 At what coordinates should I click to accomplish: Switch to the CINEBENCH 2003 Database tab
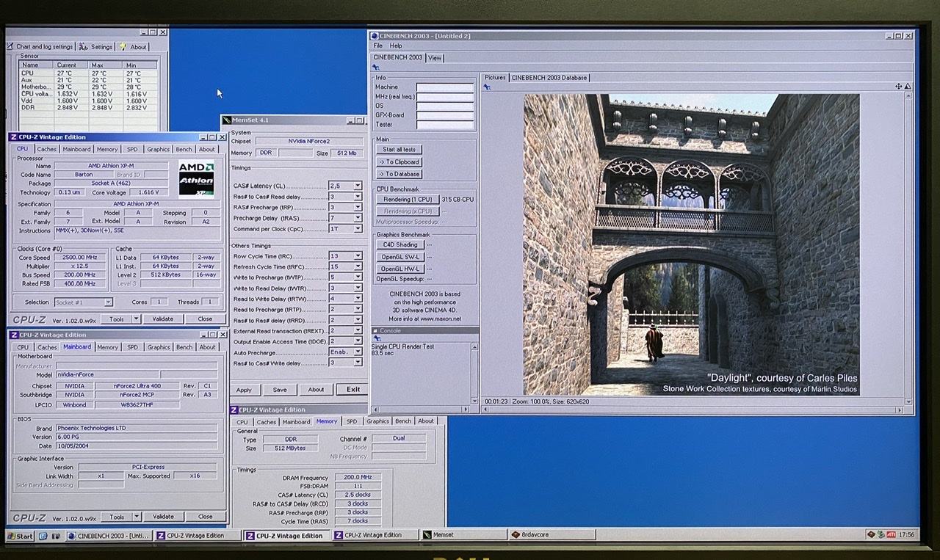[549, 77]
